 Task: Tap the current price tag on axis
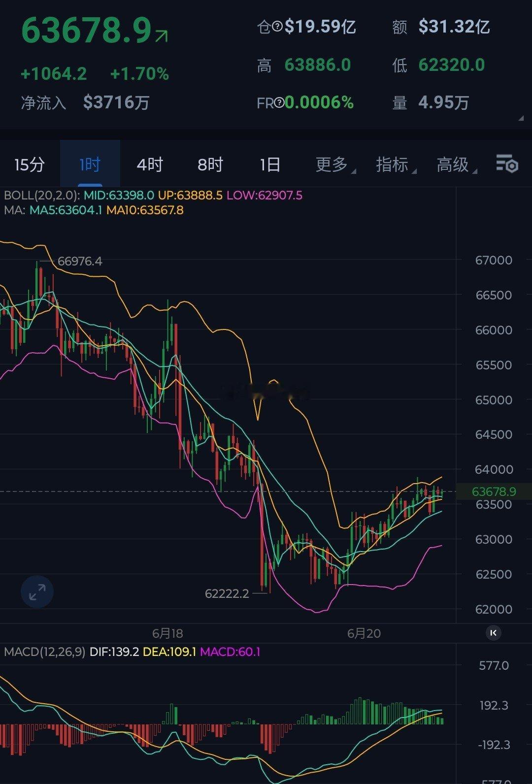point(494,491)
